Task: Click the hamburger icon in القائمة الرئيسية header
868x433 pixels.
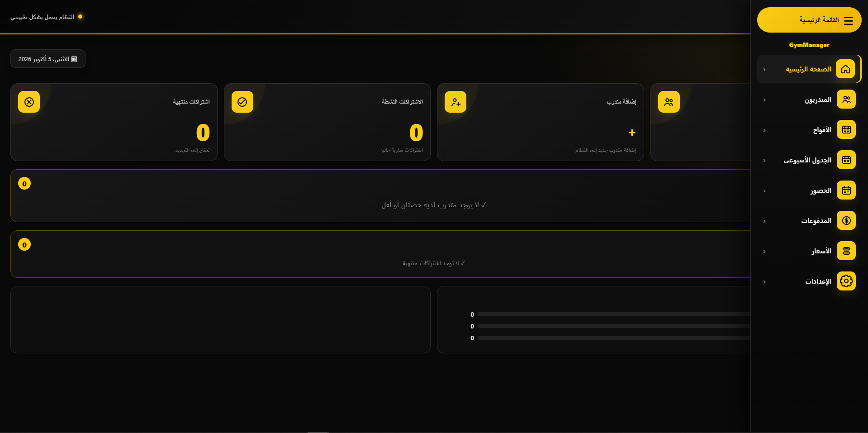Action: [848, 21]
